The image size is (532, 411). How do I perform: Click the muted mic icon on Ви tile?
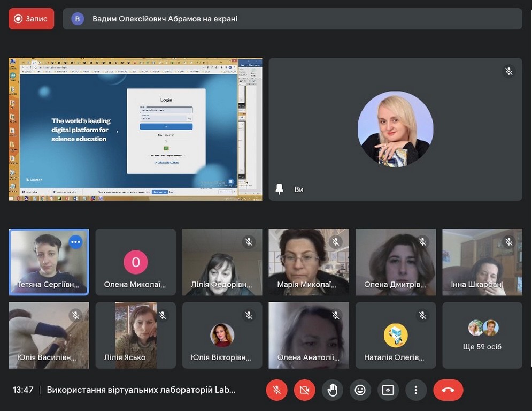point(509,71)
